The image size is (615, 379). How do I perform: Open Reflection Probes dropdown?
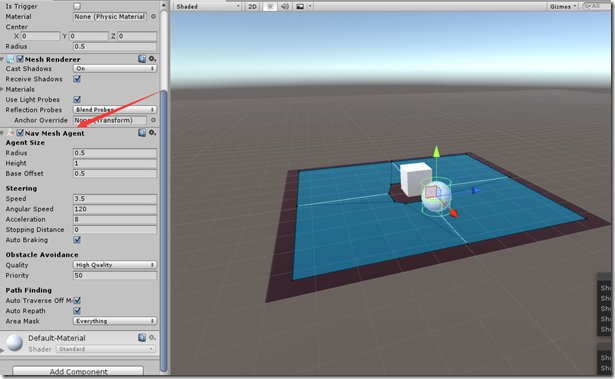(x=115, y=109)
